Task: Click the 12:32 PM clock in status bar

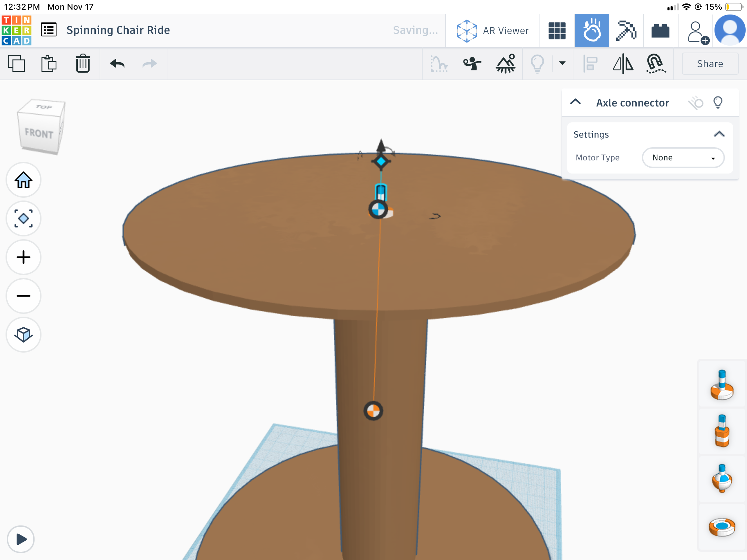Action: (22, 7)
